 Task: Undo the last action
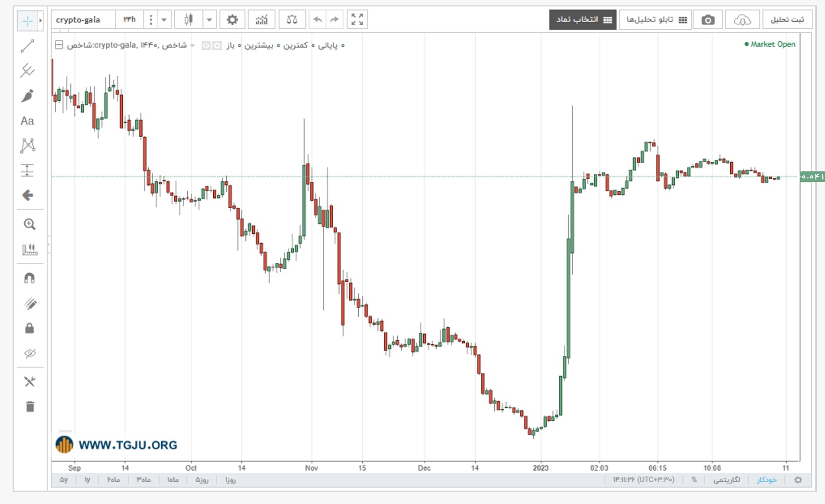tap(318, 20)
